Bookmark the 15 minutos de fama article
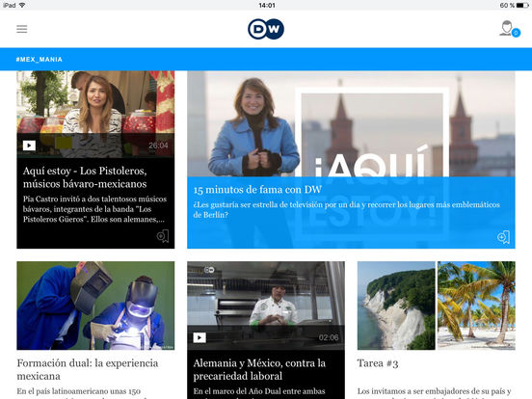Screen dimensions: 532x399 click(x=503, y=237)
